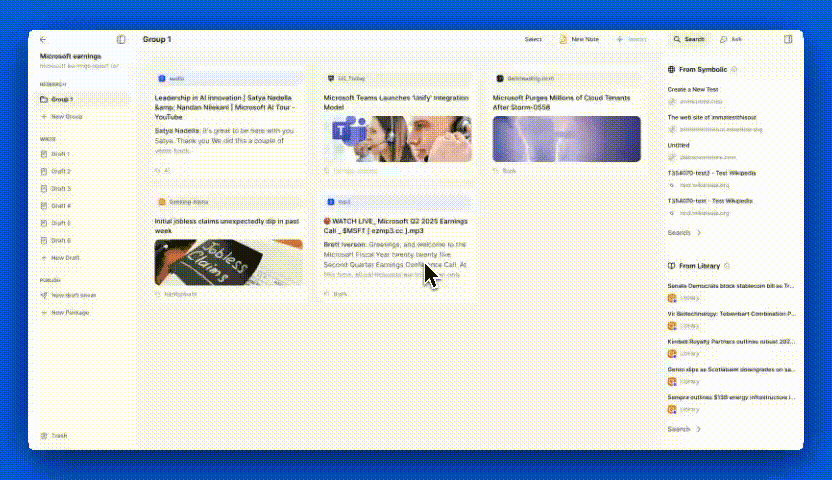Click the blue source icon on Leadership card
This screenshot has width=832, height=480.
162,78
